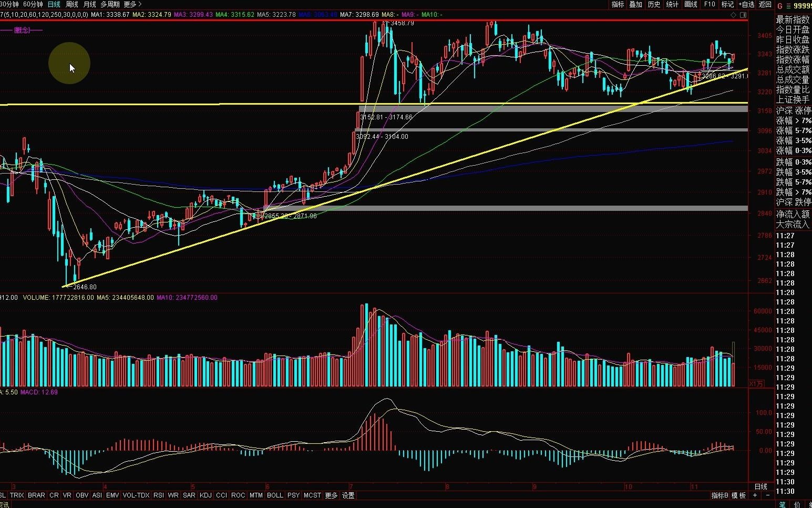This screenshot has height=508, width=812.
Task: Toggle the side panel icon next to diamond
Action: pos(742,15)
